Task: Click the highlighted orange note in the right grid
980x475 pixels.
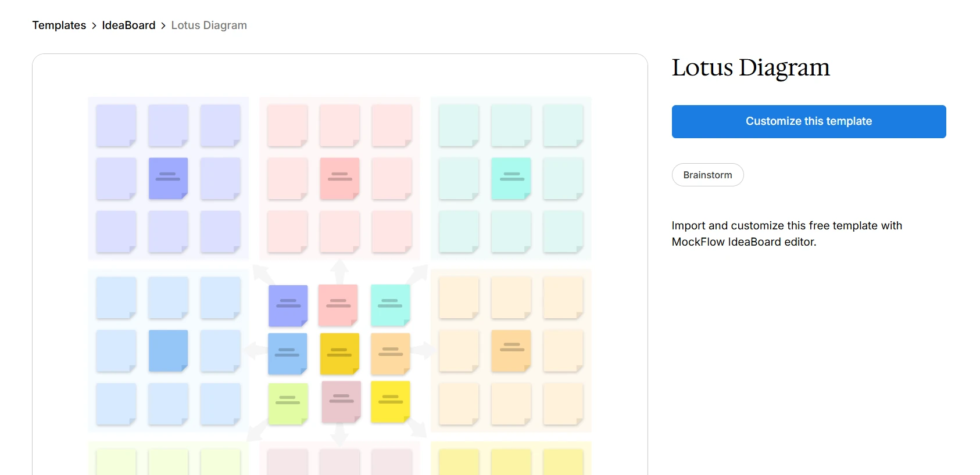Action: [511, 350]
